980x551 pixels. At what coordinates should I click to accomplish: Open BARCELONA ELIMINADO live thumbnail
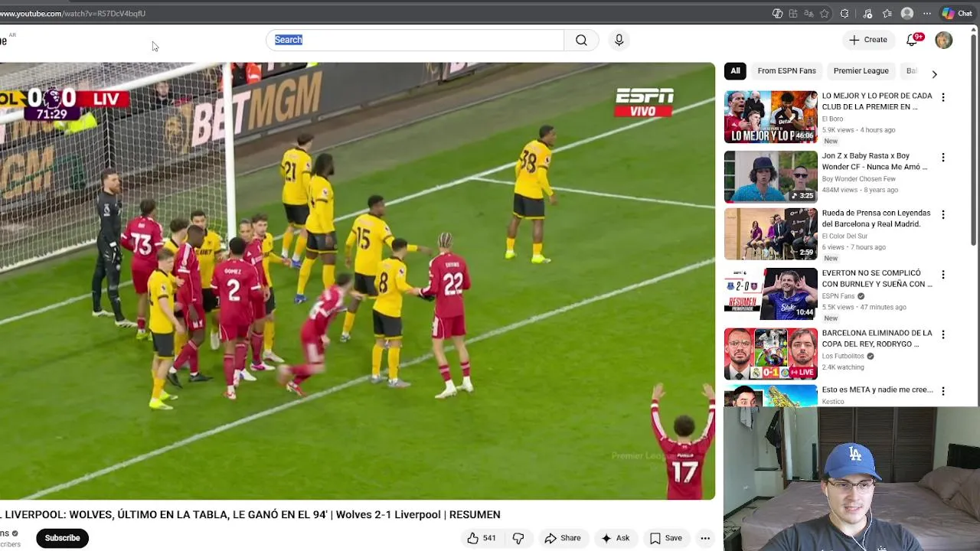pyautogui.click(x=771, y=354)
